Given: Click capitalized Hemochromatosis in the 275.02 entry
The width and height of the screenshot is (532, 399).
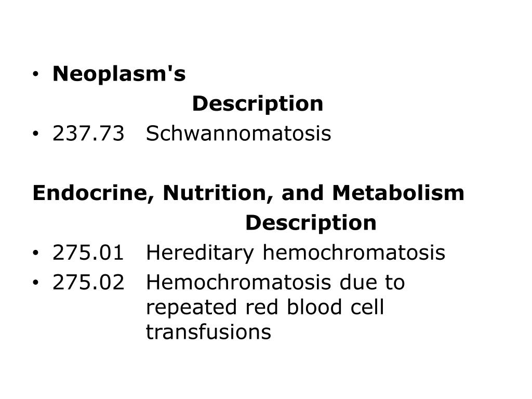Looking at the screenshot, I should click(238, 283).
